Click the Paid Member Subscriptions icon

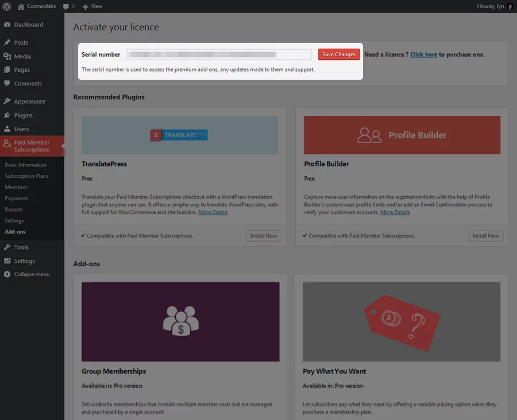coord(7,143)
